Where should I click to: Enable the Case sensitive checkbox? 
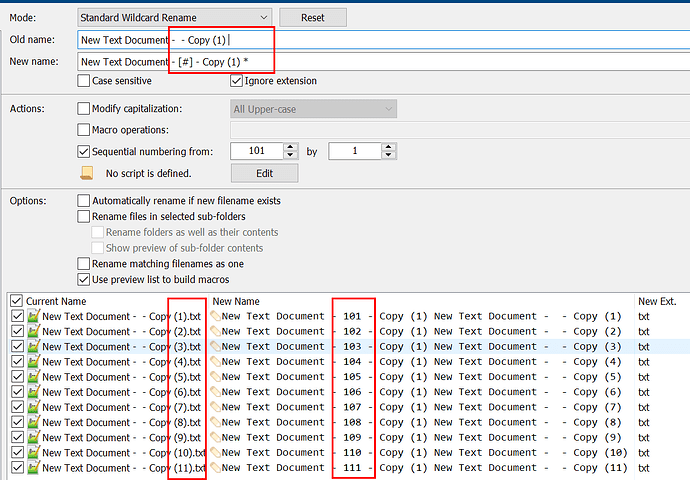[x=84, y=81]
